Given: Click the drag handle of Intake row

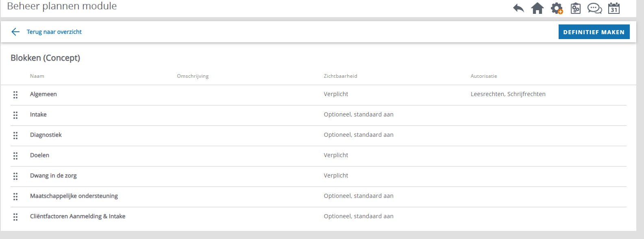Looking at the screenshot, I should [x=15, y=115].
